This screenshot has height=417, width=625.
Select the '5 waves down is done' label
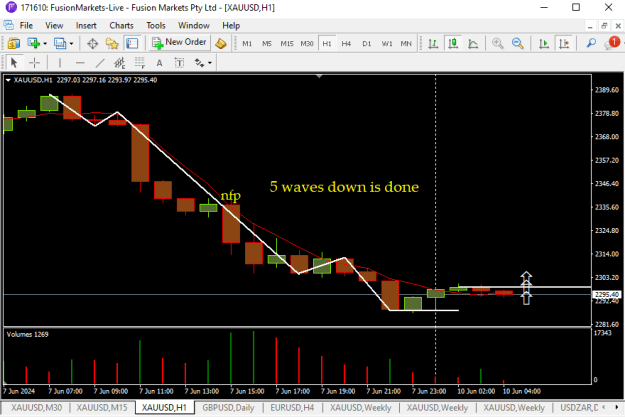click(344, 187)
